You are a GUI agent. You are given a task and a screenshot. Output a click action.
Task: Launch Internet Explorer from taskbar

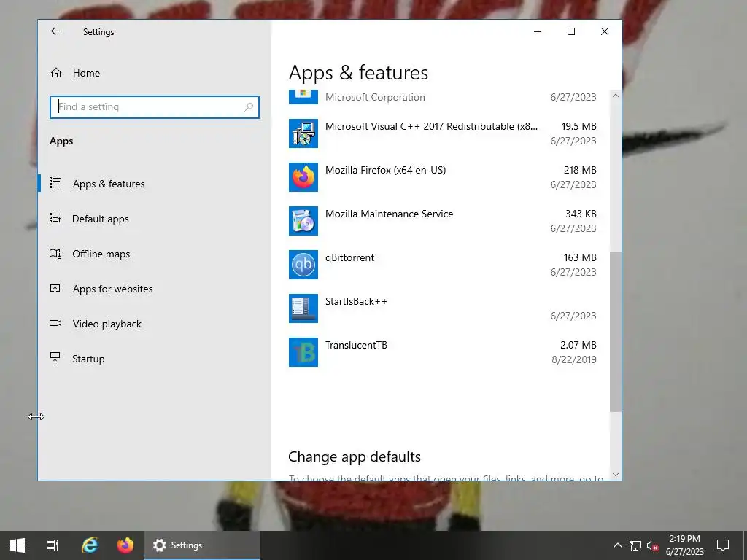click(x=90, y=545)
